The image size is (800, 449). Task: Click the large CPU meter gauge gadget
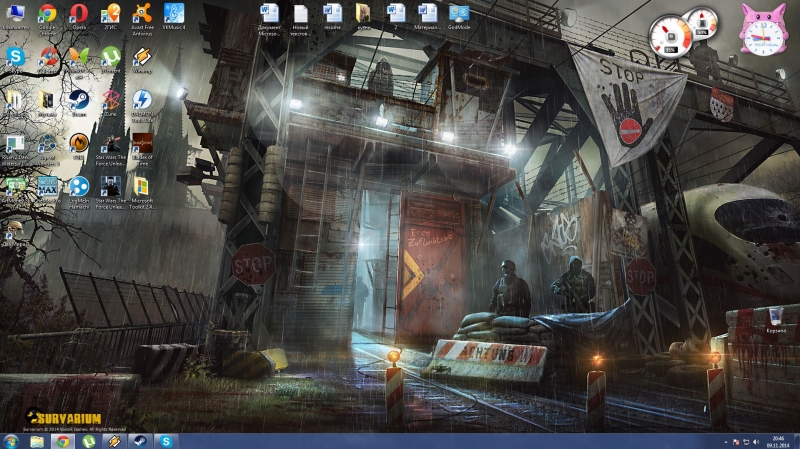click(x=670, y=37)
